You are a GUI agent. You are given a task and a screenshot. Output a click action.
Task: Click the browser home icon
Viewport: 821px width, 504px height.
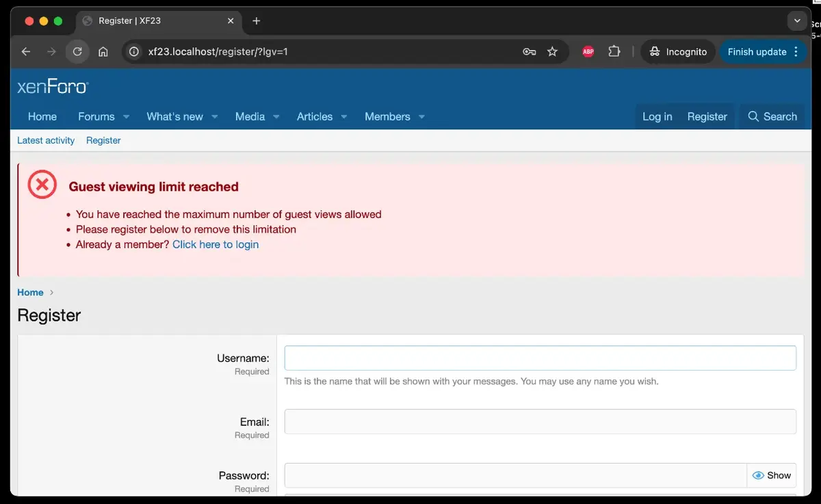[x=103, y=51]
